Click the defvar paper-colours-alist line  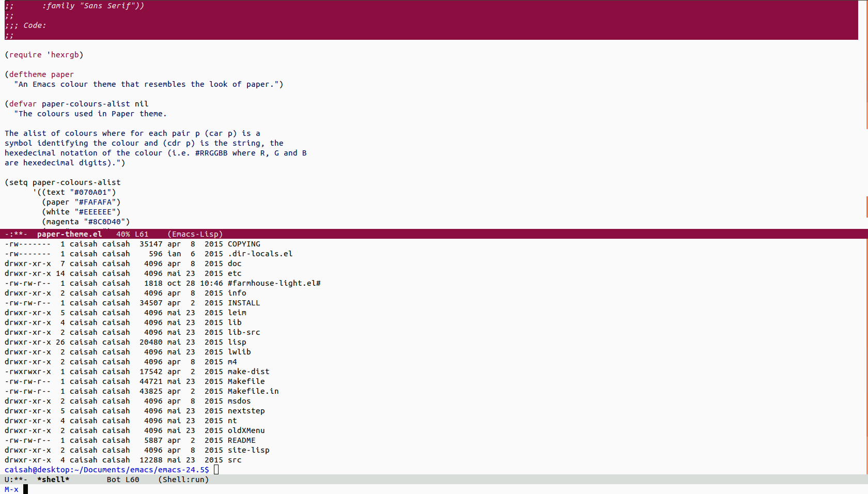point(76,104)
